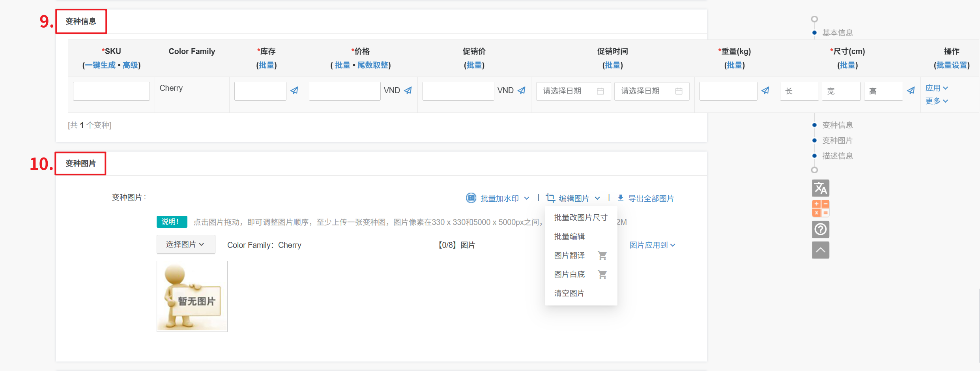Click paper plane icon beside size fields

click(911, 91)
